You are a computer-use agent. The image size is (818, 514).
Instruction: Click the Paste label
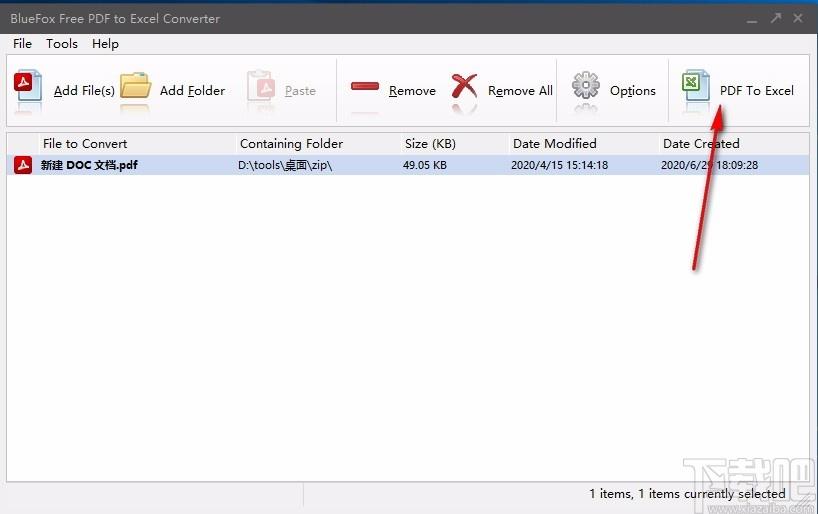(300, 91)
